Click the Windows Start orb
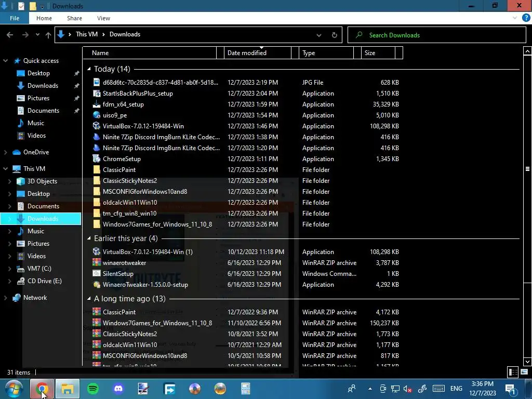 (x=14, y=389)
